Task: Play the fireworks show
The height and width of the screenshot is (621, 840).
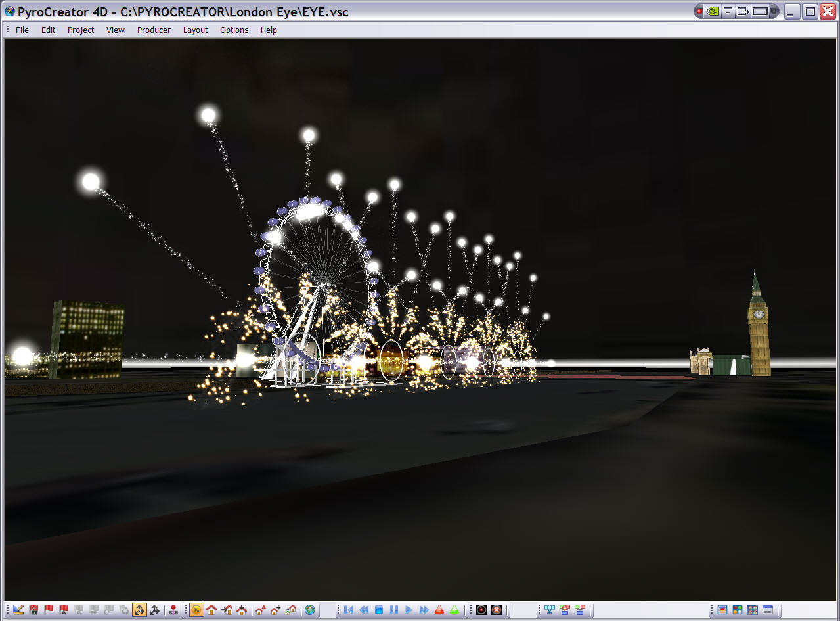Action: 409,610
